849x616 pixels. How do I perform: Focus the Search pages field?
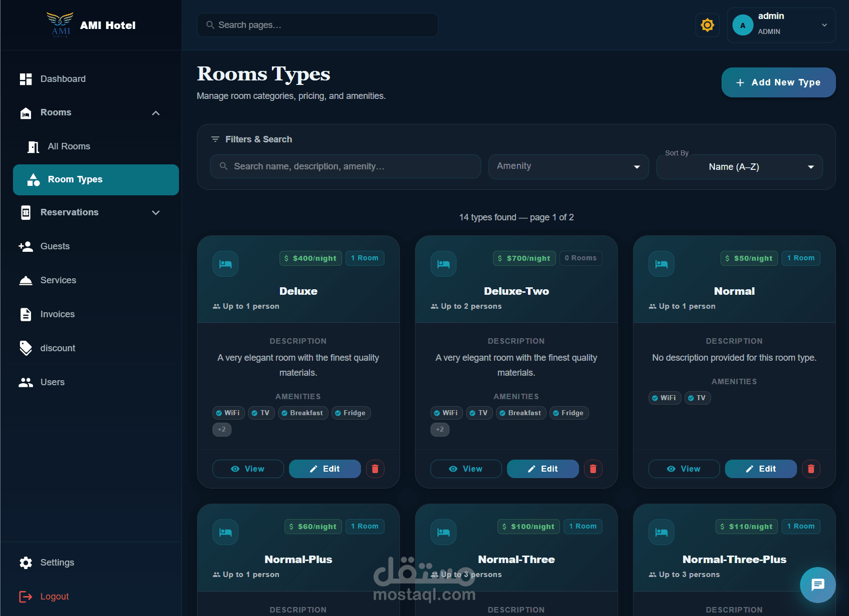(318, 25)
